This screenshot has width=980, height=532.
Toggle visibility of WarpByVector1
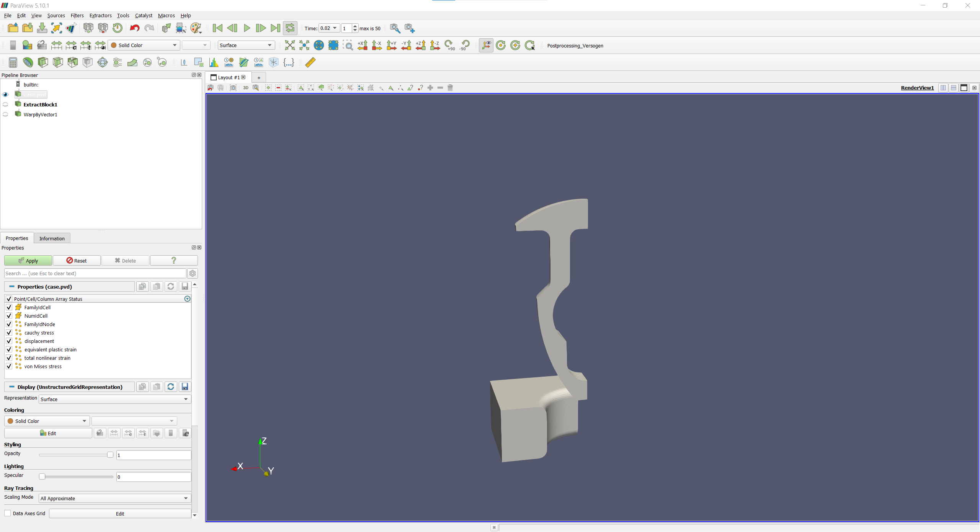tap(5, 114)
